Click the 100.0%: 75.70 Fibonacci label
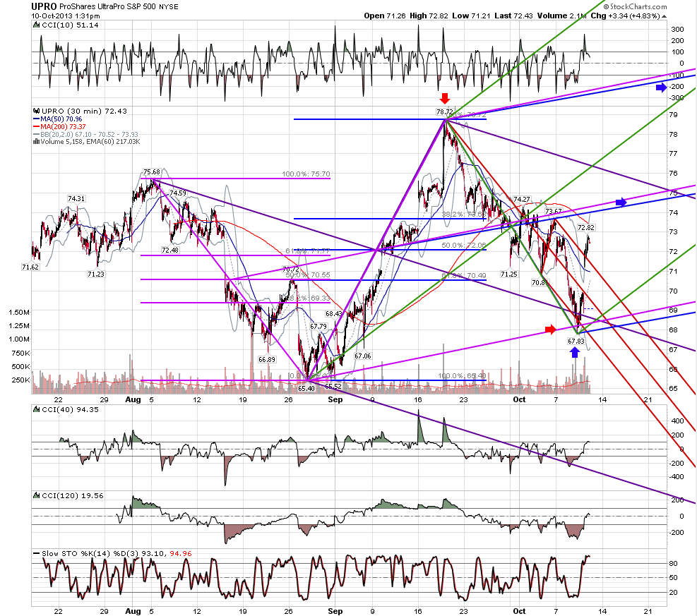The height and width of the screenshot is (616, 697). pos(306,174)
